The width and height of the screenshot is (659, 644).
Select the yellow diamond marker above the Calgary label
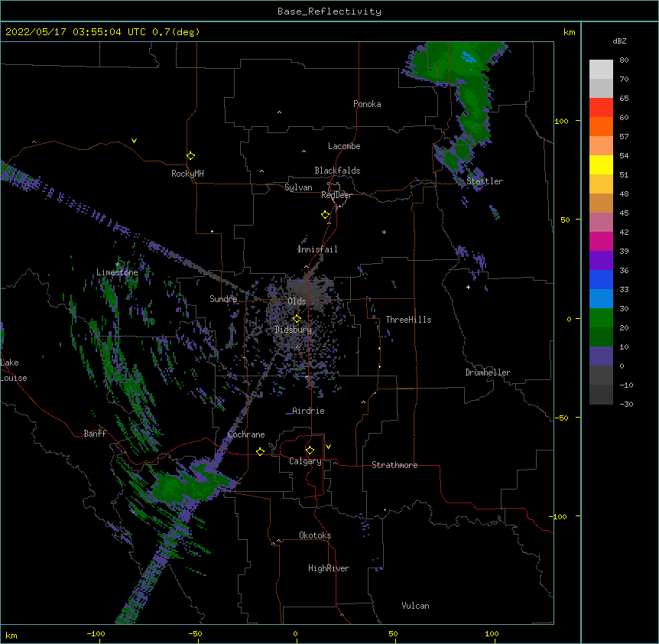[x=310, y=450]
